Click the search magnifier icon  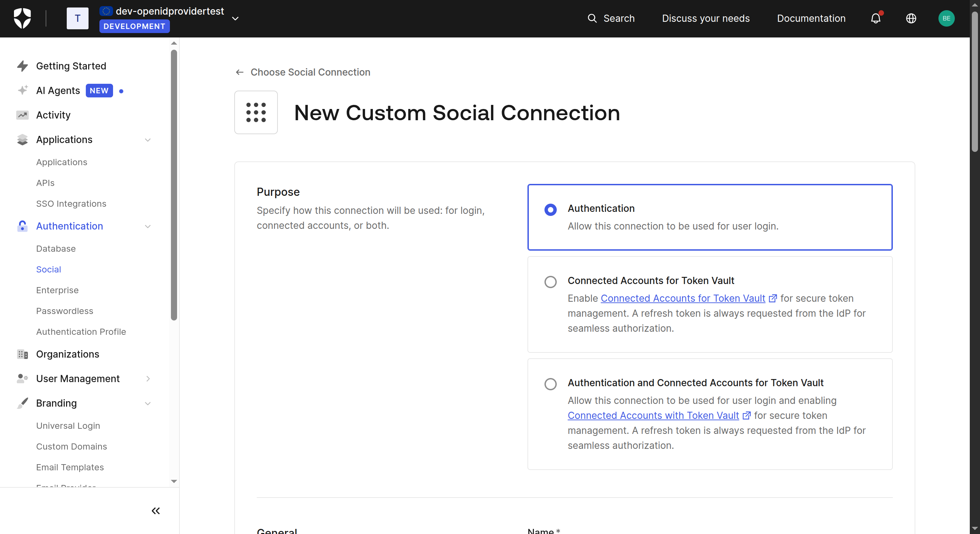click(592, 18)
